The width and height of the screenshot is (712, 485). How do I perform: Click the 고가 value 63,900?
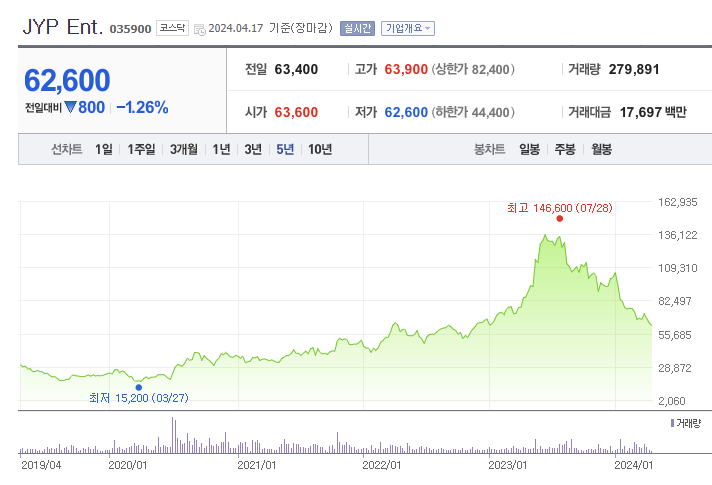pyautogui.click(x=406, y=69)
